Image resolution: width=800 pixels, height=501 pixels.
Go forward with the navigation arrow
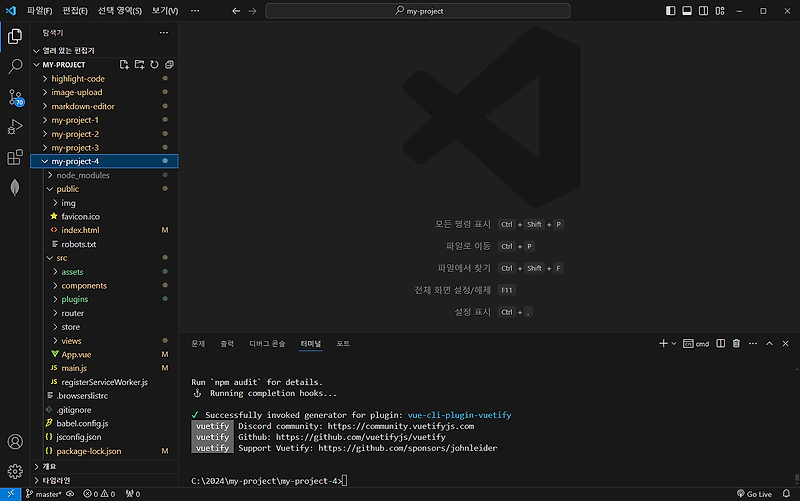[253, 11]
